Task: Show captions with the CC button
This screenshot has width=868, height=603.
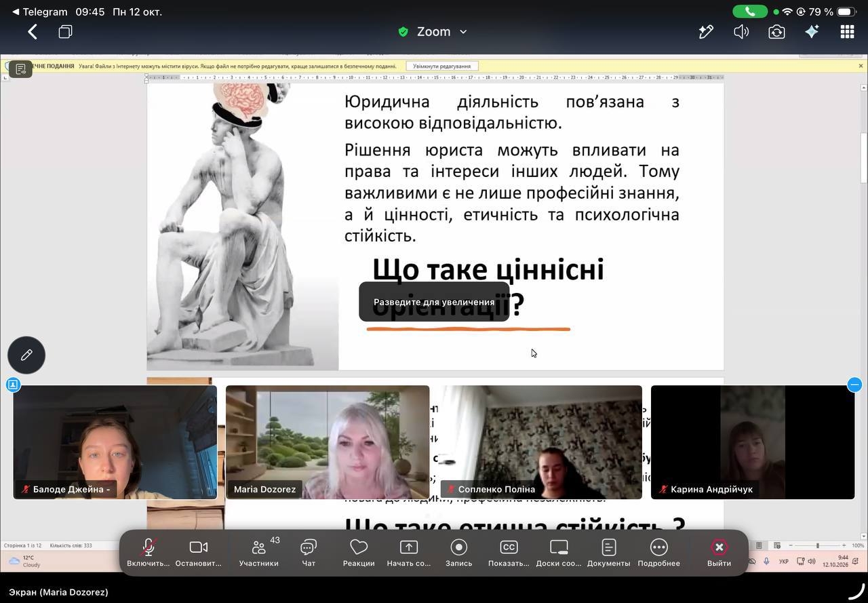Action: (509, 553)
